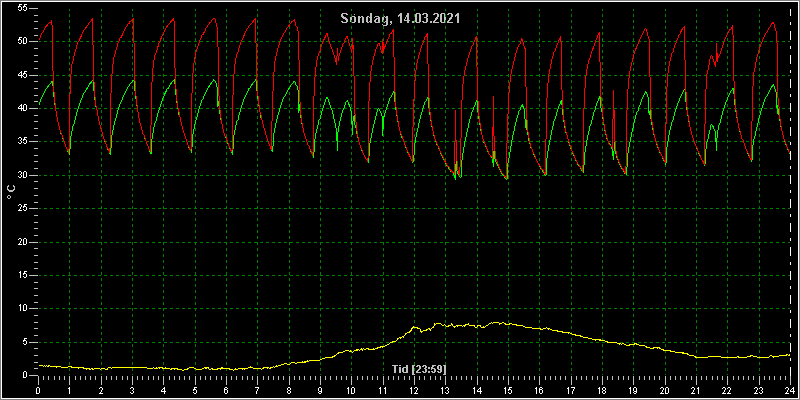The width and height of the screenshot is (800, 400).
Task: Click the chart title Söndag, 14.03.2021
Action: [401, 19]
